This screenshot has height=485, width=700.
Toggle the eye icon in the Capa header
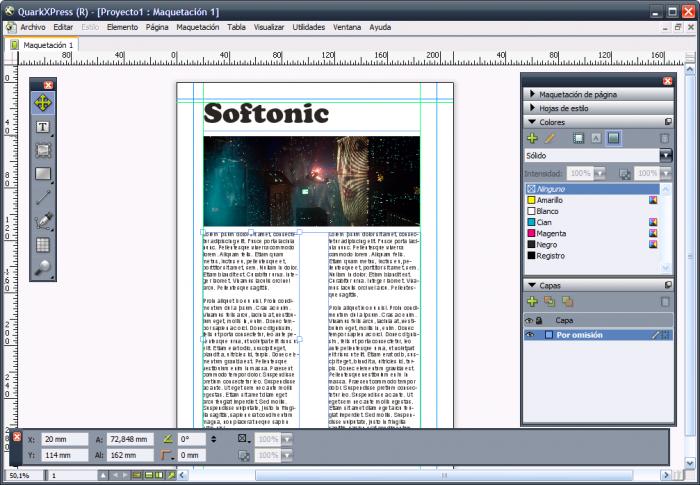[530, 320]
